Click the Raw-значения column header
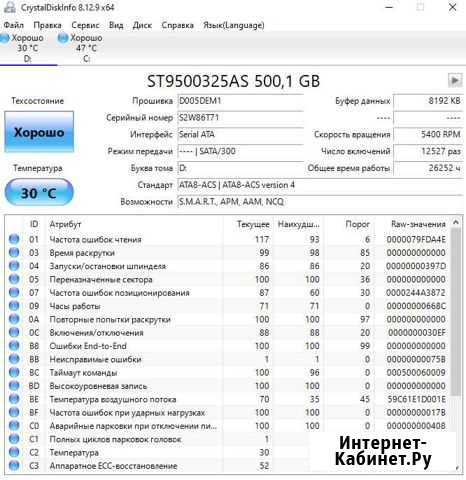Image resolution: width=466 pixels, height=480 pixels. click(x=412, y=224)
